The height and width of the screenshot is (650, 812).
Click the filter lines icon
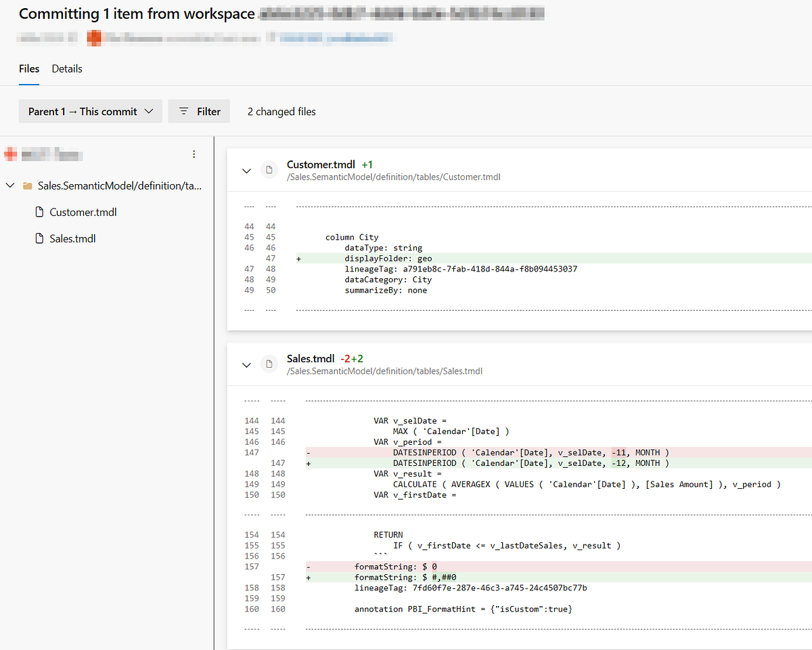pyautogui.click(x=184, y=112)
